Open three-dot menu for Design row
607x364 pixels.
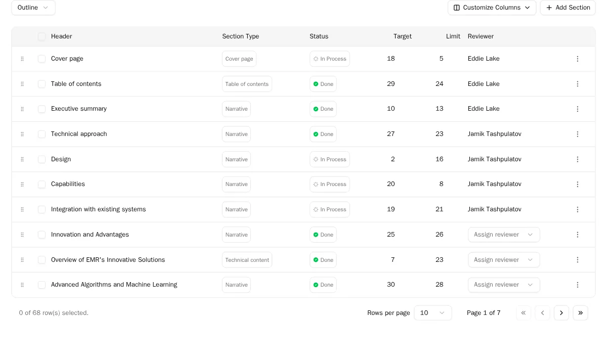pos(577,160)
